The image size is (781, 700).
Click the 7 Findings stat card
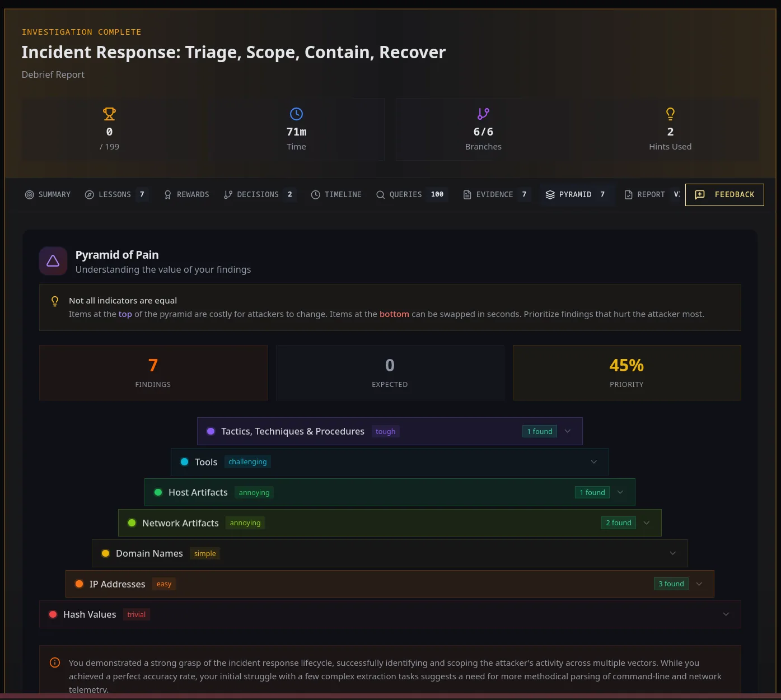[153, 372]
